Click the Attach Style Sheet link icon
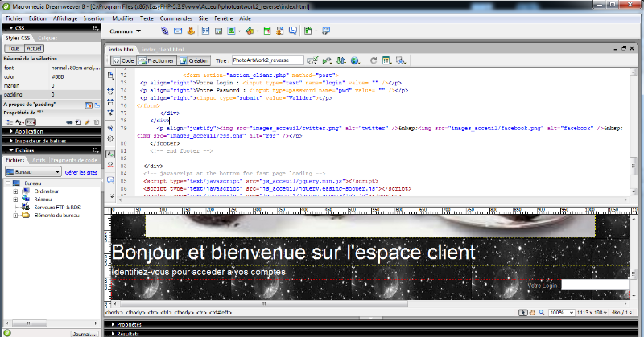 pos(68,122)
